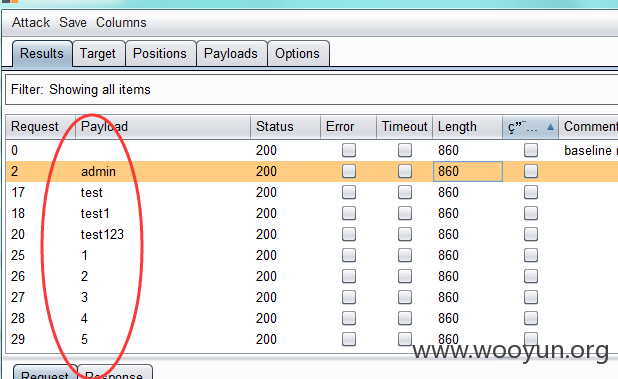Toggle Timeout checkbox in admin row
The width and height of the screenshot is (618, 379).
point(405,171)
